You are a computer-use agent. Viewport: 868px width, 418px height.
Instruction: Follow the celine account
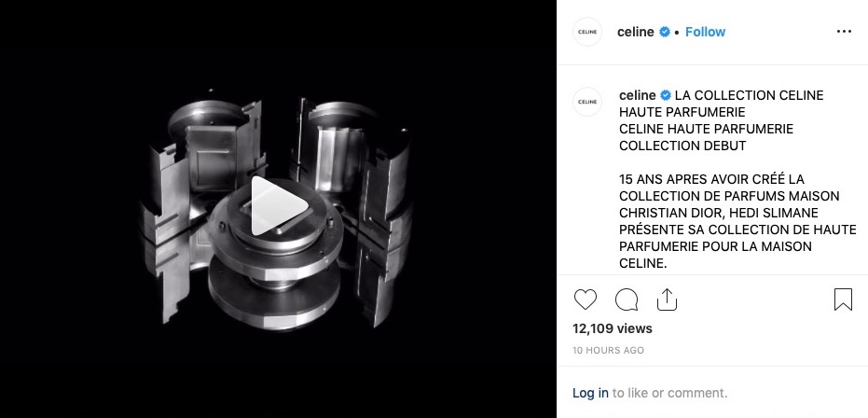coord(705,32)
